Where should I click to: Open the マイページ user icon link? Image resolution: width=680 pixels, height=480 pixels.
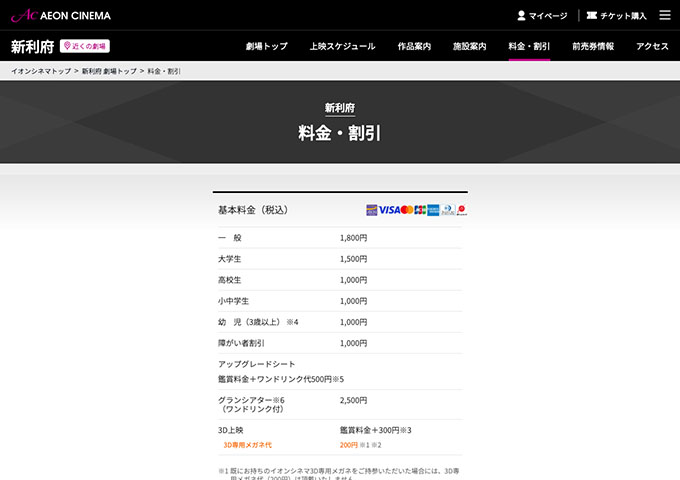coord(542,16)
